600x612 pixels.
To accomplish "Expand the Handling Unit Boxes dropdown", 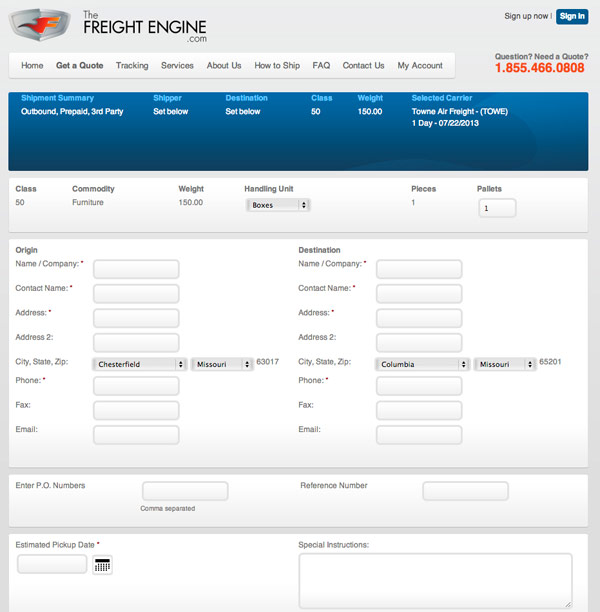I will click(278, 205).
